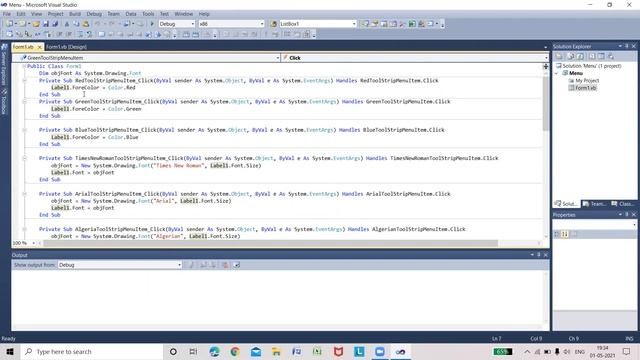Switch to the Form1.vb [Design] tab

pos(66,47)
